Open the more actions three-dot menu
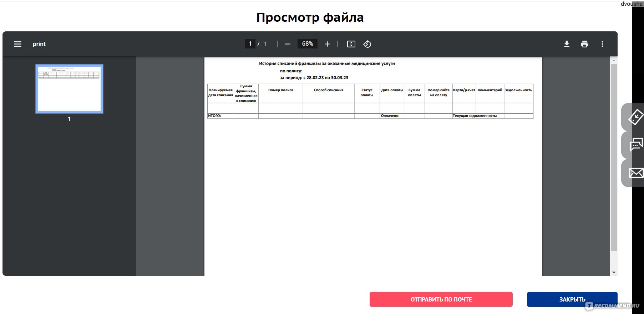The width and height of the screenshot is (644, 314). point(602,44)
